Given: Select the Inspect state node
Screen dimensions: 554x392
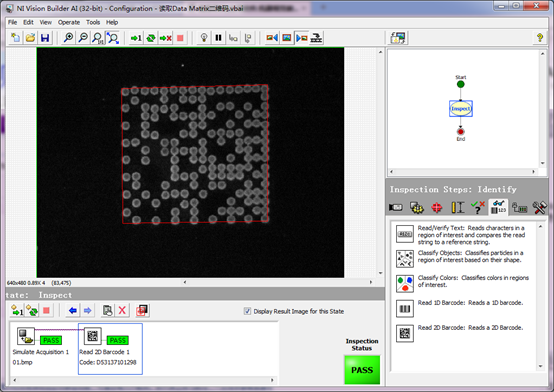Looking at the screenshot, I should [x=461, y=109].
